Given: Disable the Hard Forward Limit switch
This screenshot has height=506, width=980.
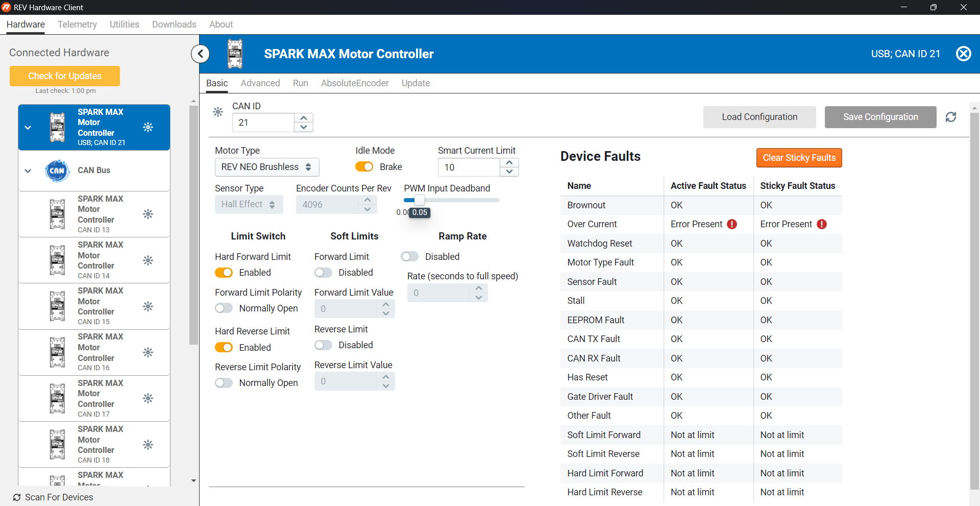Looking at the screenshot, I should click(x=224, y=273).
